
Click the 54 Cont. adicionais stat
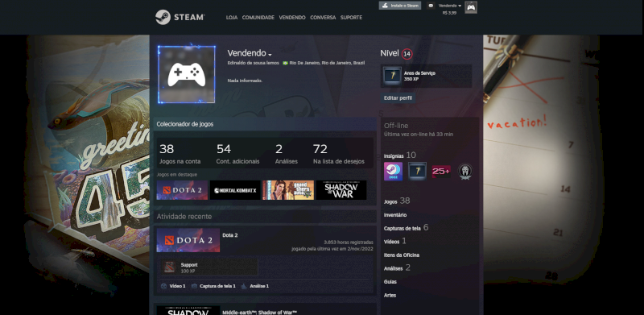237,154
